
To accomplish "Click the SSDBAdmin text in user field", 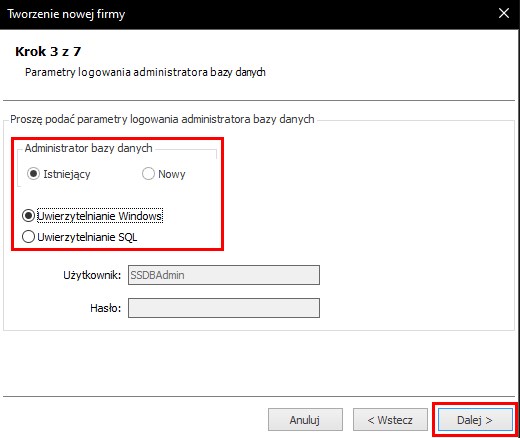I will tap(157, 275).
